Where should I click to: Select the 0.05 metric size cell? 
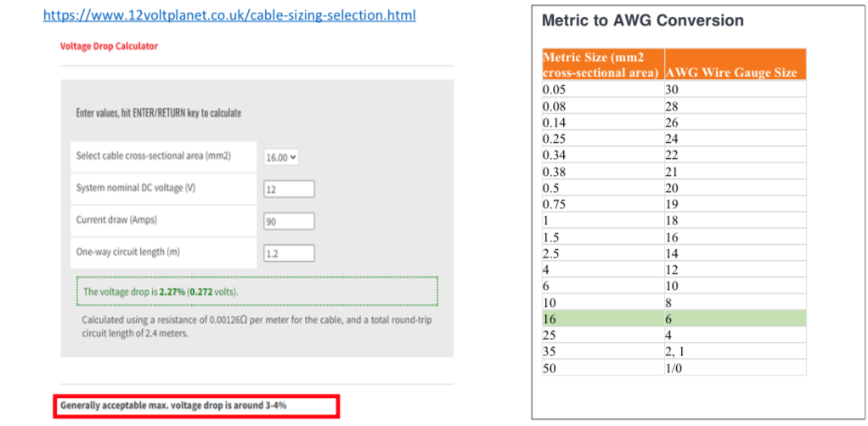coord(602,88)
